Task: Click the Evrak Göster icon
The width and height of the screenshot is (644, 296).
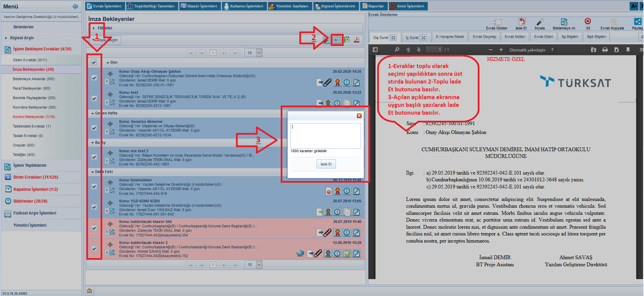Action: (x=497, y=22)
